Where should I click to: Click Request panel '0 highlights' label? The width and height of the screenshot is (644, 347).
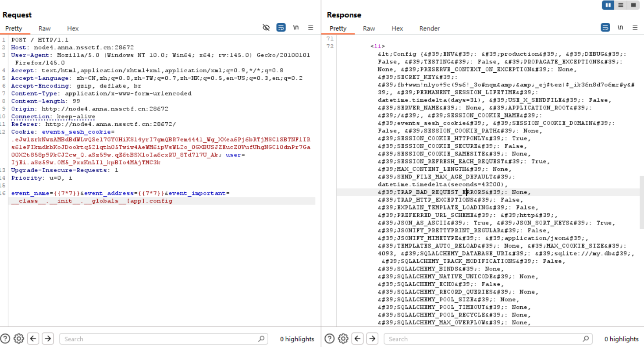297,339
